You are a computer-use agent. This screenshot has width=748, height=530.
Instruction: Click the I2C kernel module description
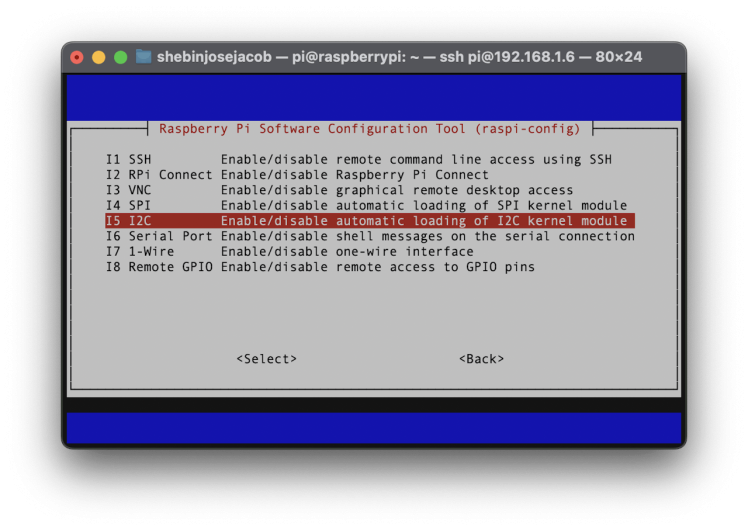pos(424,220)
